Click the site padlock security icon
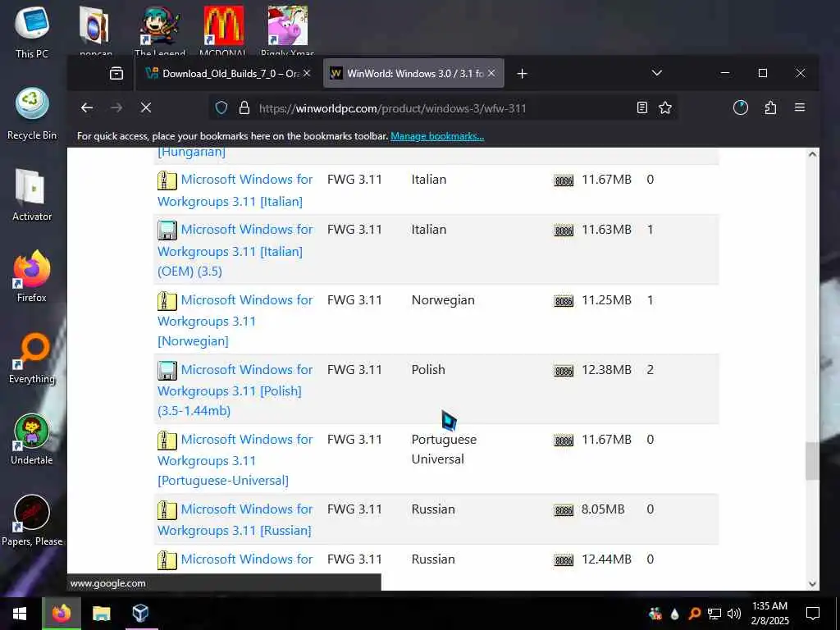Screen dimensions: 840x630 [x=244, y=107]
